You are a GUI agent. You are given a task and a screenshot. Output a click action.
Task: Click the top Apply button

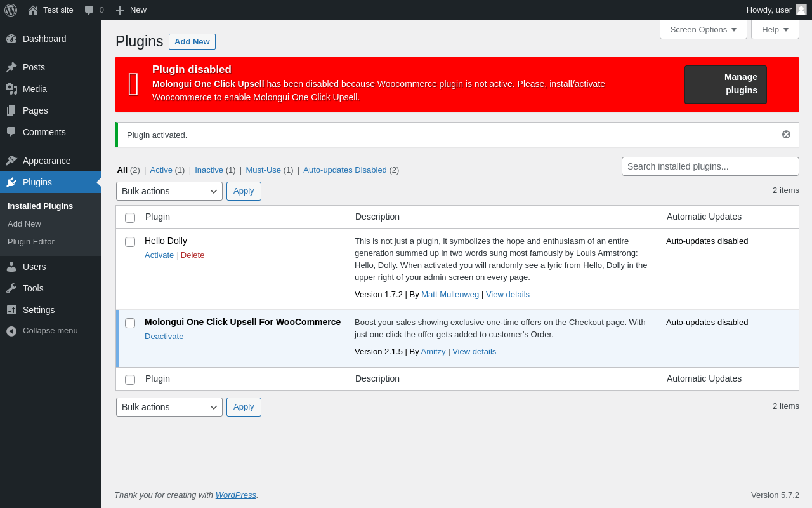(244, 191)
